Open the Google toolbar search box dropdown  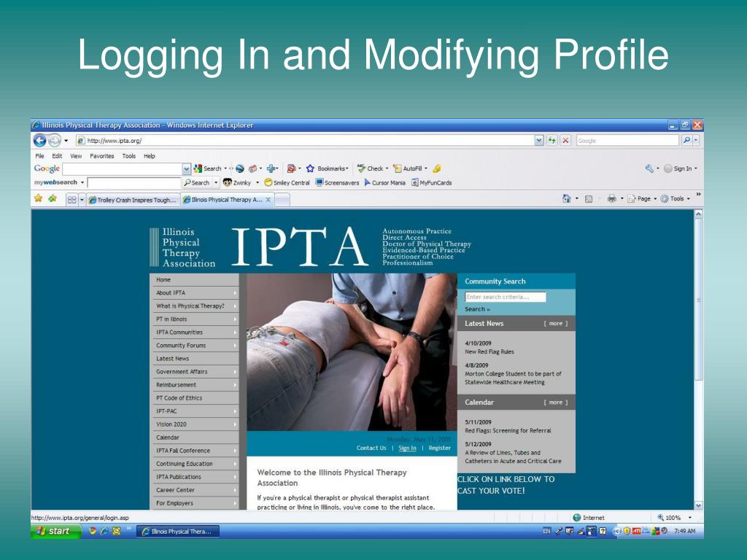[x=186, y=168]
